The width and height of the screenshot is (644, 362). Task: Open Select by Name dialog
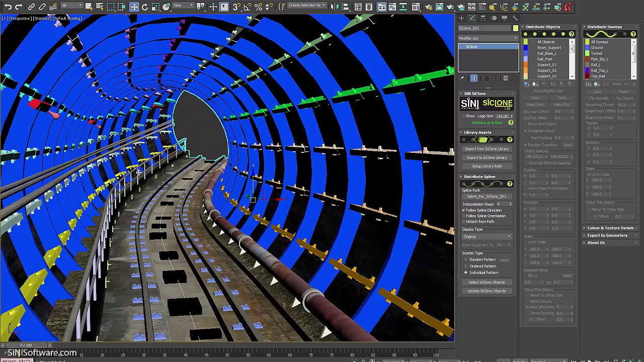click(x=100, y=7)
